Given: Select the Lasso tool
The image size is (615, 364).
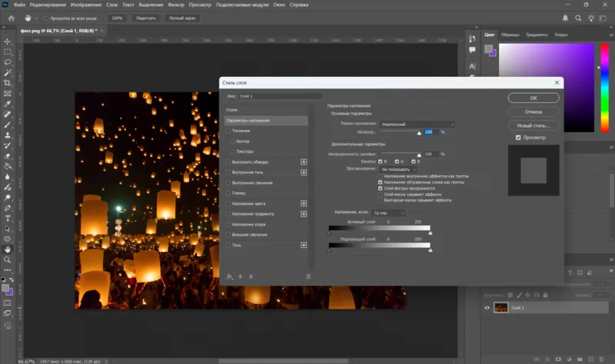Looking at the screenshot, I should pyautogui.click(x=8, y=62).
